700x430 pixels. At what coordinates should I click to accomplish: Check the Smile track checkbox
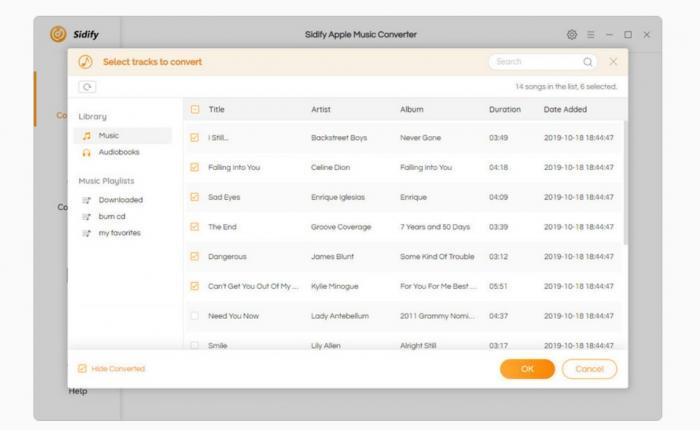pos(195,345)
